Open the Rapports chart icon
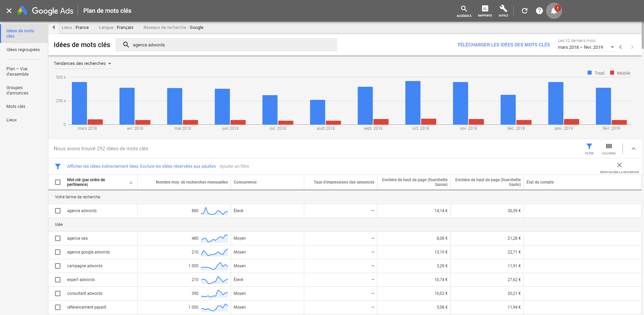Viewport: 644px width, 315px height. coord(485,11)
